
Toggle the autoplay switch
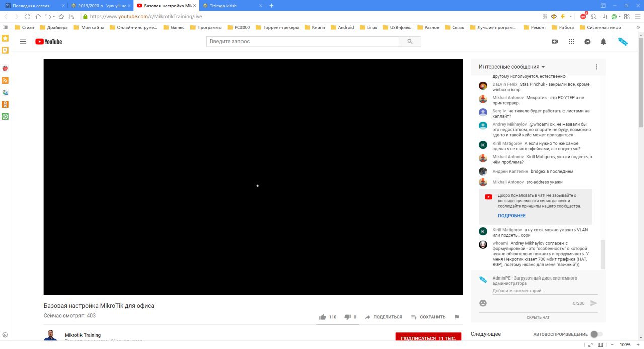596,334
